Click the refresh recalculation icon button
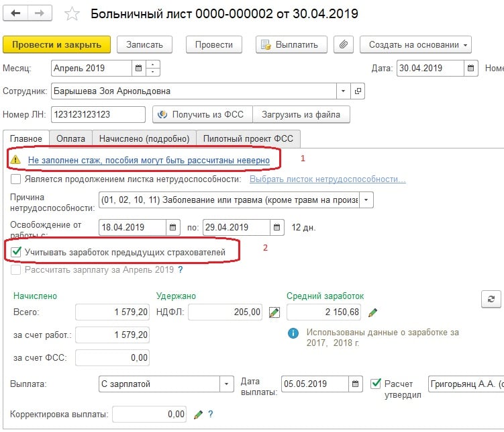The image size is (504, 432). (491, 300)
